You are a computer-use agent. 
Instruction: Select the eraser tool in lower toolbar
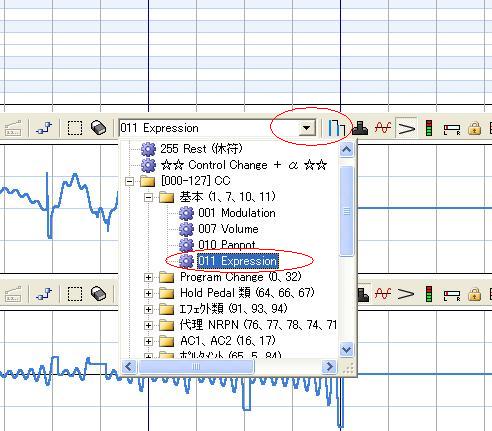[x=98, y=294]
